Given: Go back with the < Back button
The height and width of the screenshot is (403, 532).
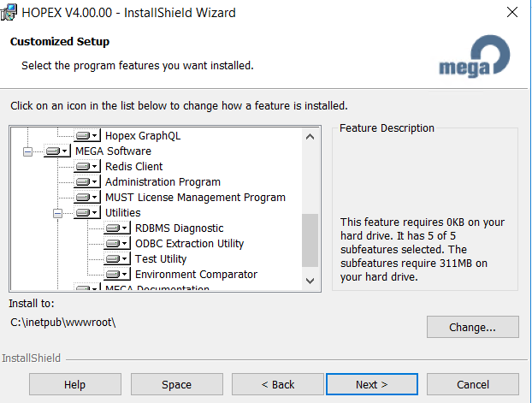Looking at the screenshot, I should point(277,384).
